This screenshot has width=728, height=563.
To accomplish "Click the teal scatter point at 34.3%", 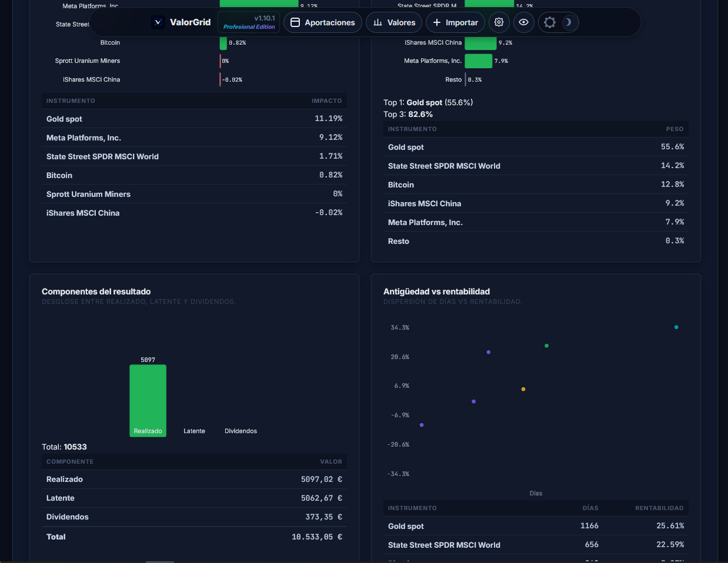I will [676, 327].
